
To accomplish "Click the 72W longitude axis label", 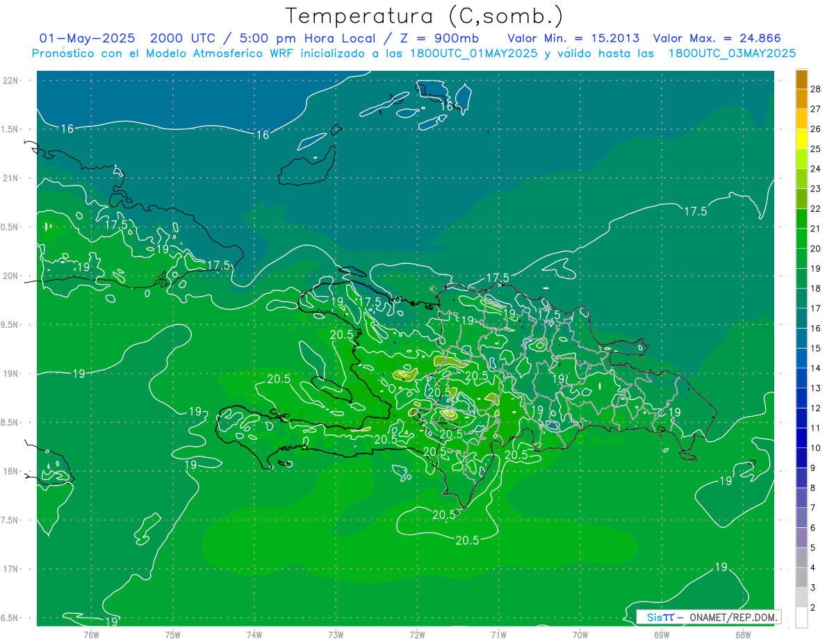I will click(x=417, y=634).
